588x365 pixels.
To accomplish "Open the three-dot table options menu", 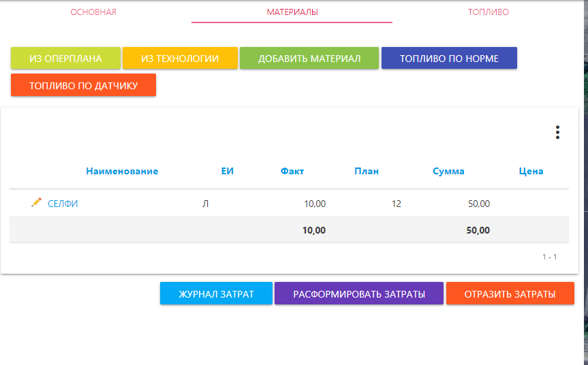I will pyautogui.click(x=557, y=132).
